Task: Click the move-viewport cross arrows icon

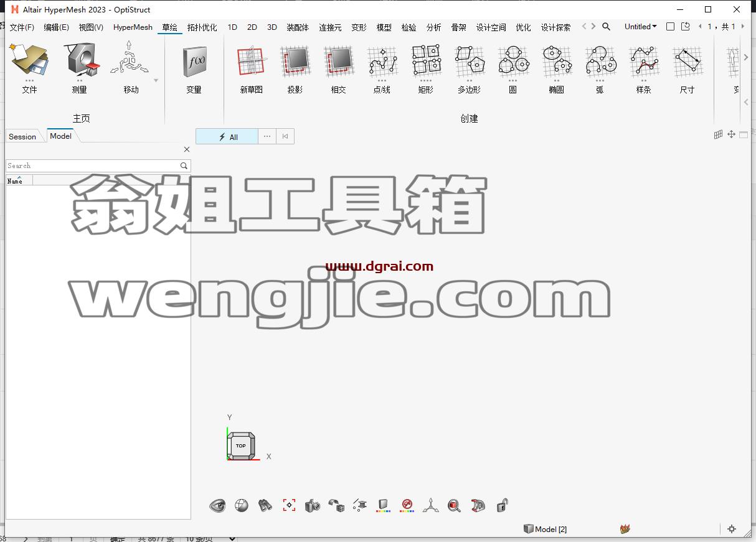Action: (731, 134)
